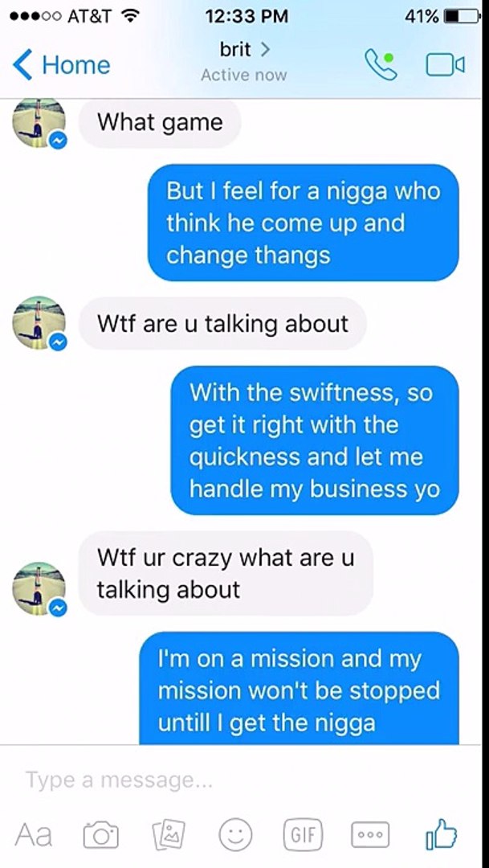This screenshot has height=868, width=489.
Task: Tap the "Active now" status text
Action: [x=244, y=75]
